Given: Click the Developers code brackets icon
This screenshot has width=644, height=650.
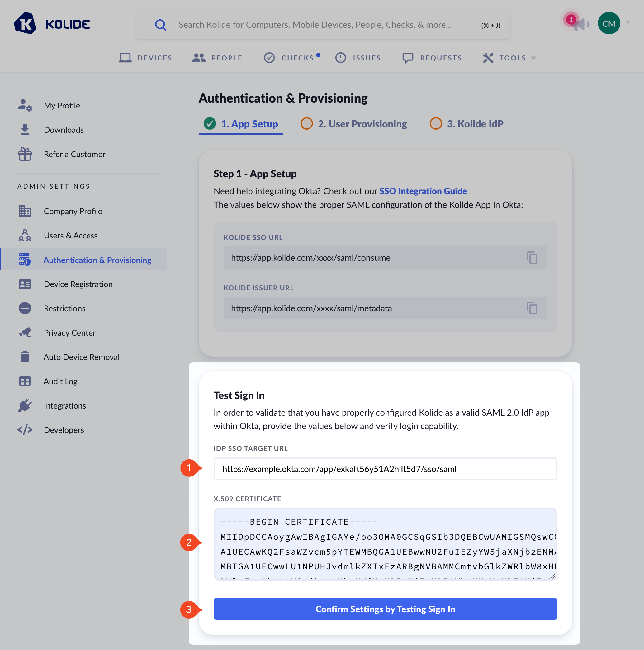Looking at the screenshot, I should [x=25, y=430].
